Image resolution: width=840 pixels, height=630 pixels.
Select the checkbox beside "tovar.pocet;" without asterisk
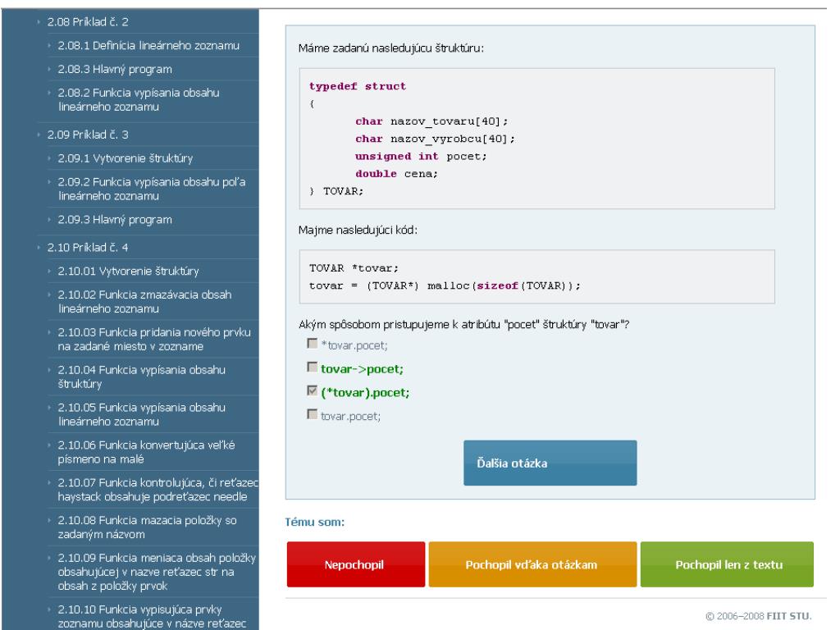pyautogui.click(x=313, y=414)
